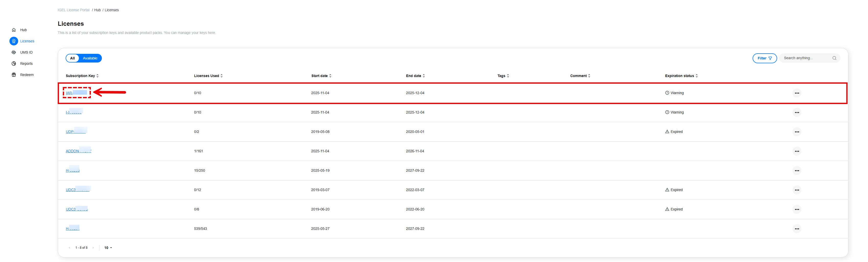This screenshot has height=262, width=868.
Task: Switch the list toggle to All
Action: coord(73,58)
